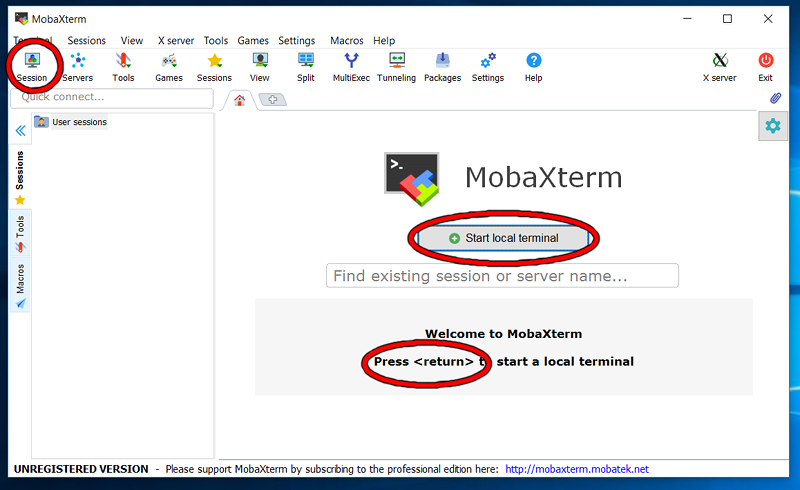Open the Tunneling toolbar icon
The image size is (800, 490).
[396, 67]
